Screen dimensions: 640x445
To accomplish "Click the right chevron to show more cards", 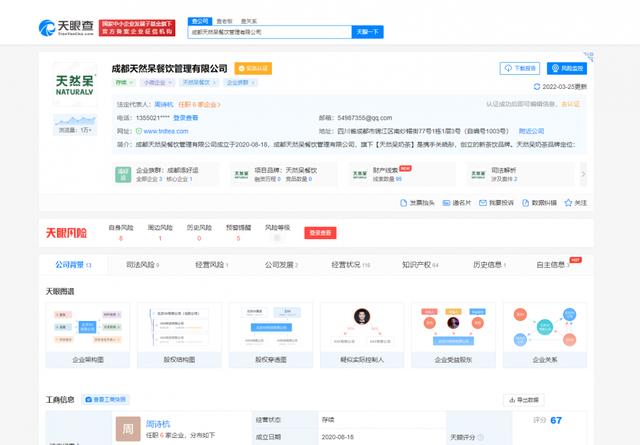I will (x=583, y=174).
